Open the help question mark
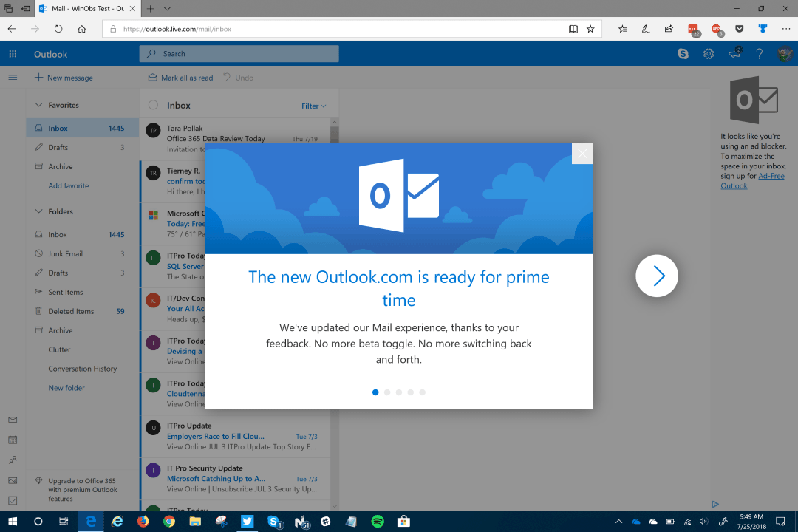The height and width of the screenshot is (532, 798). pyautogui.click(x=760, y=53)
